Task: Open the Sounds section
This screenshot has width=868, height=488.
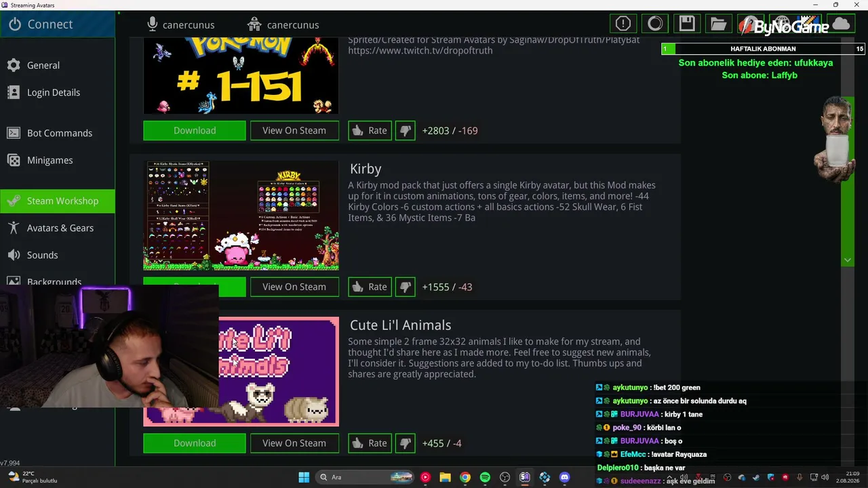Action: point(57,255)
